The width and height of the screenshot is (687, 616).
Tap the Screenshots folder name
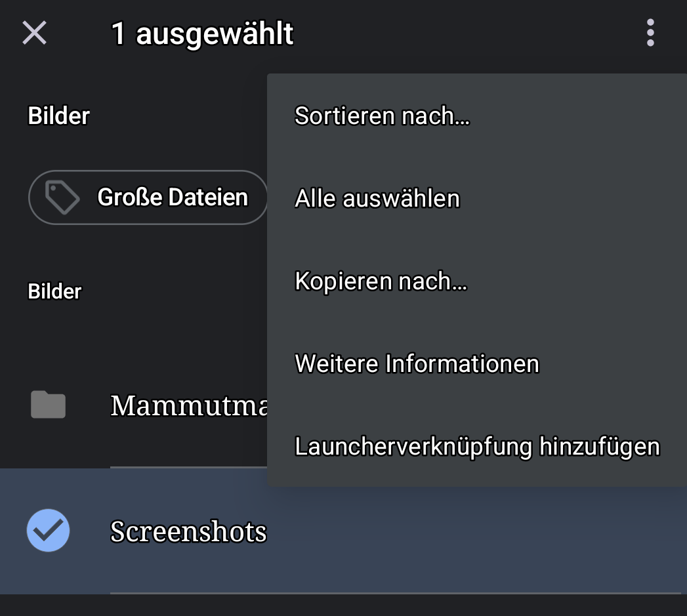coord(188,531)
